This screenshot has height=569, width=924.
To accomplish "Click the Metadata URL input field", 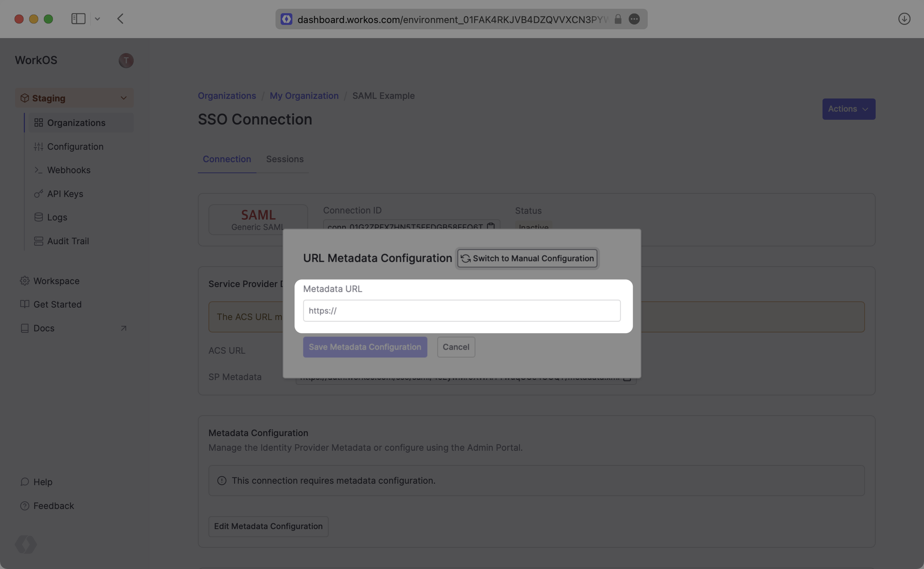I will (x=462, y=310).
